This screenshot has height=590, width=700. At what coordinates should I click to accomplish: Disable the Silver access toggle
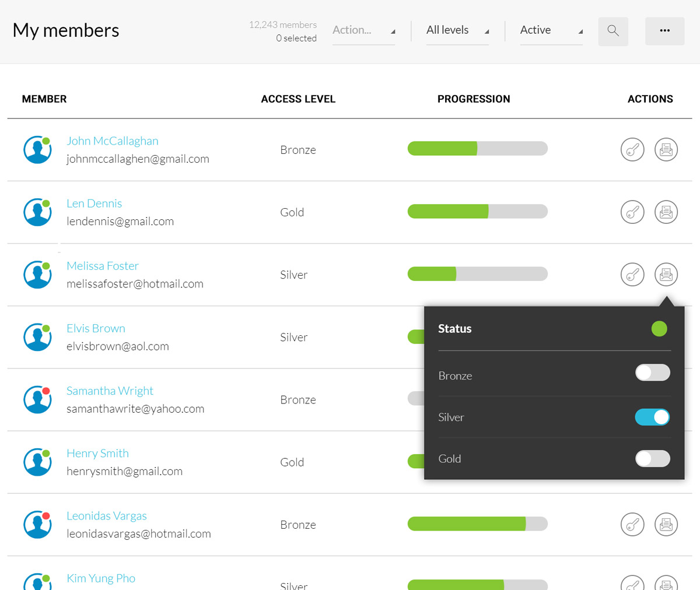[x=652, y=417]
